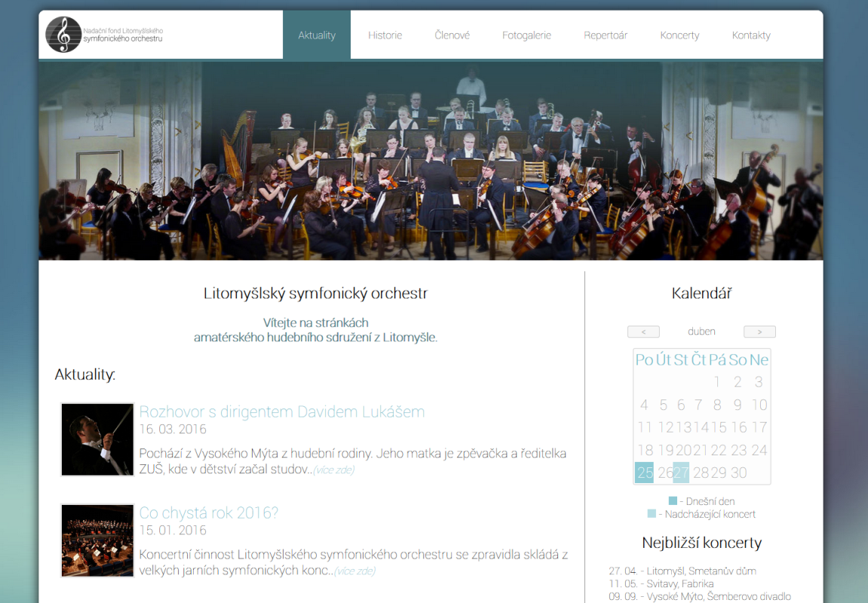The image size is (868, 603).
Task: Open Kontakty page
Action: point(751,35)
